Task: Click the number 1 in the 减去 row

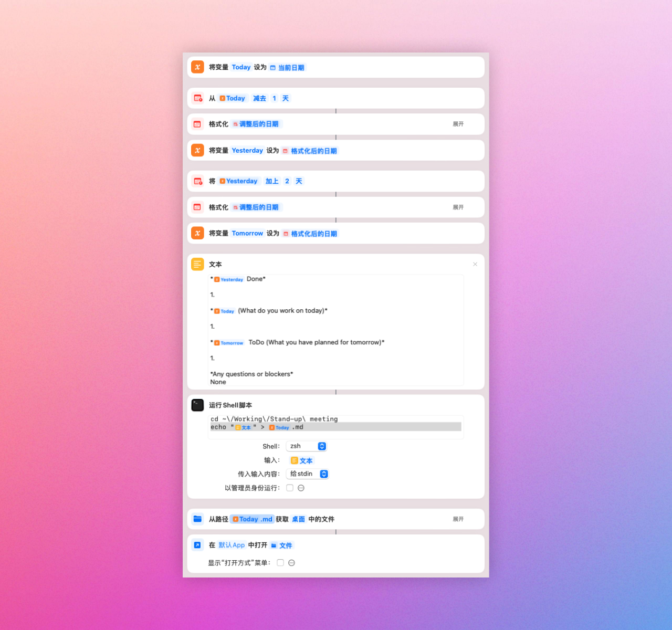Action: [274, 98]
